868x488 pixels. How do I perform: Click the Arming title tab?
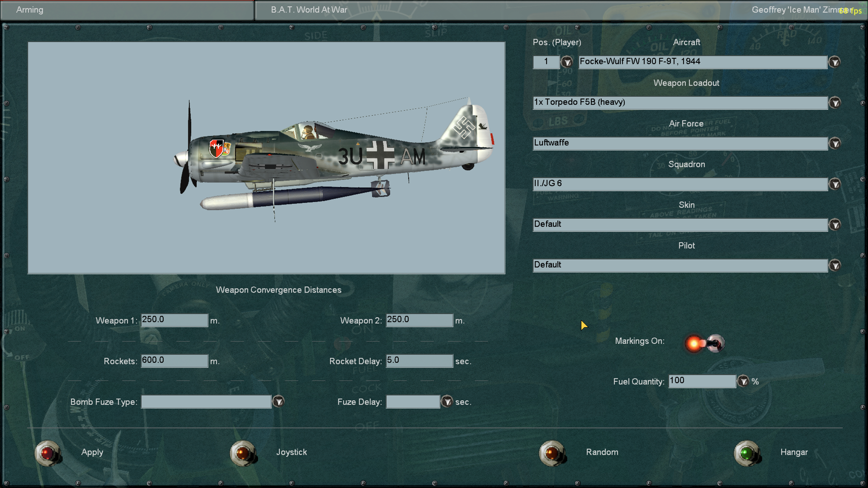[30, 10]
